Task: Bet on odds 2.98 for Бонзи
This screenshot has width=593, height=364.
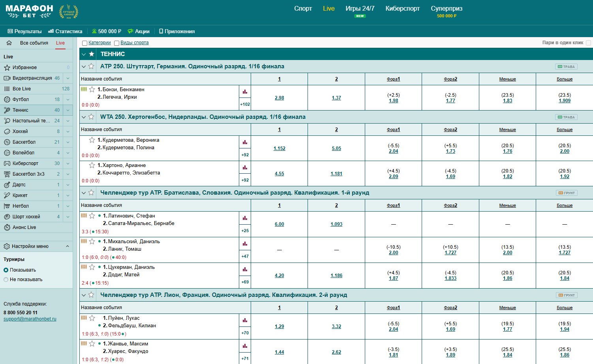Action: tap(279, 98)
